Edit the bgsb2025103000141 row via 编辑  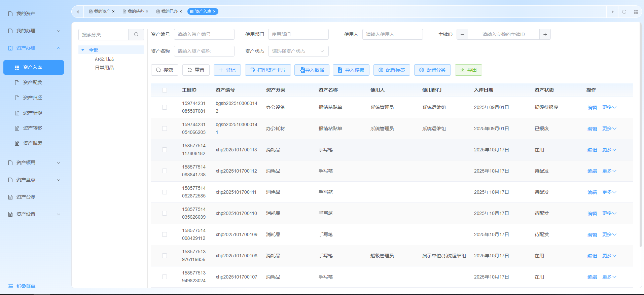point(592,129)
